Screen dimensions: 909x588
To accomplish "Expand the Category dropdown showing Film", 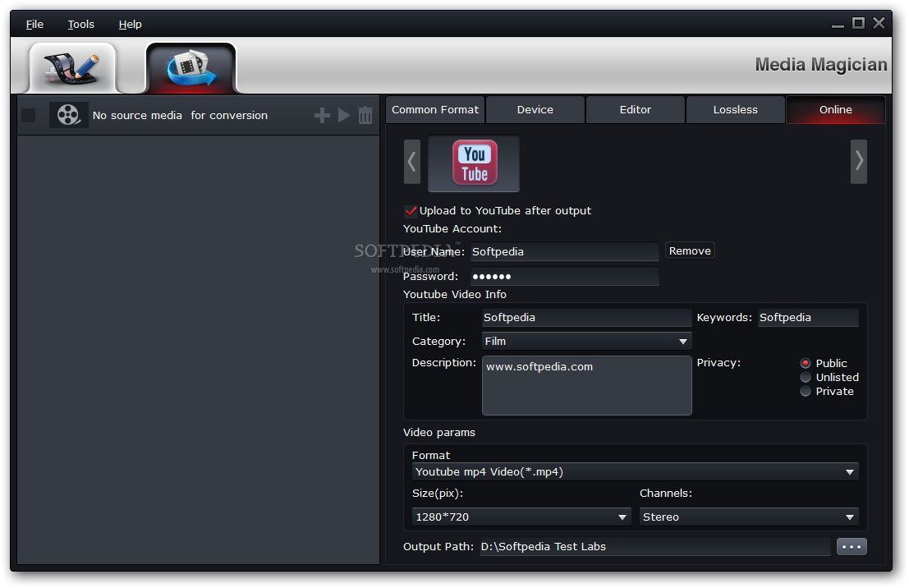I will 586,341.
